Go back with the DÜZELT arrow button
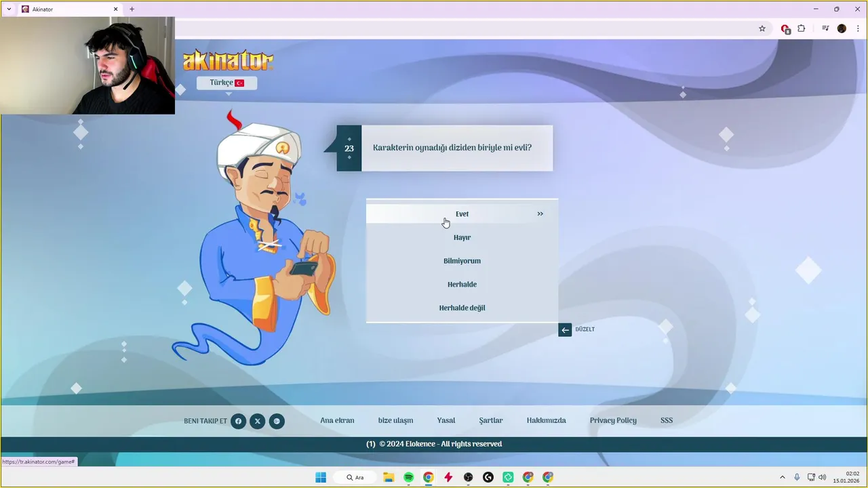This screenshot has width=868, height=488. [x=565, y=329]
